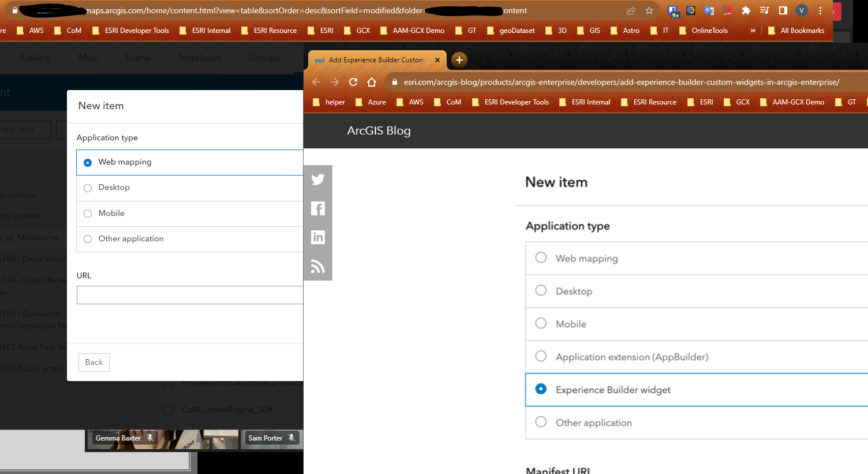Share the arcgis.com page from address bar

click(631, 10)
